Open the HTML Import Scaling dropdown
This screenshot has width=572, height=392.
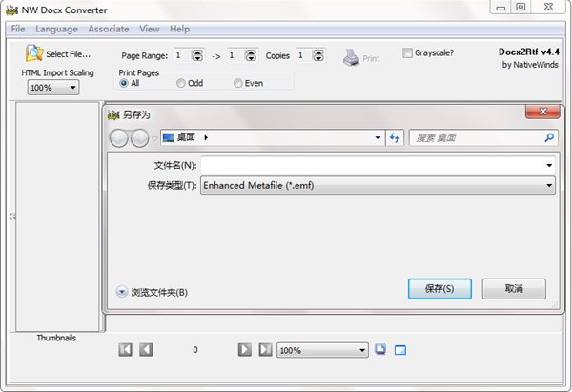click(x=53, y=88)
